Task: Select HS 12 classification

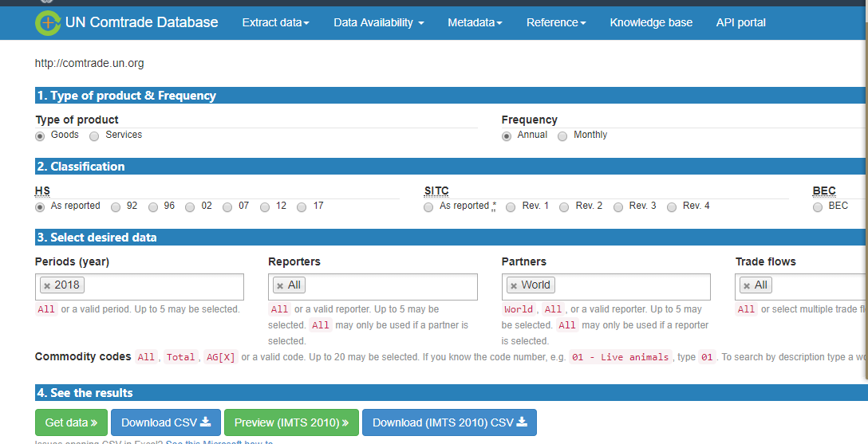Action: coord(265,207)
